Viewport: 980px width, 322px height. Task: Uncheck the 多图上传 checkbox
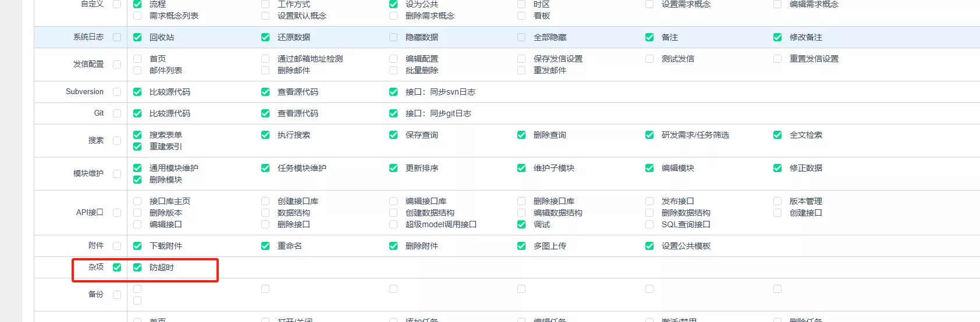[521, 246]
